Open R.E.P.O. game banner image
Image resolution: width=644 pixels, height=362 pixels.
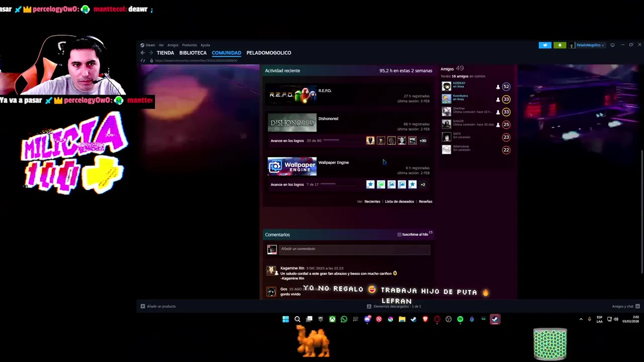click(292, 95)
